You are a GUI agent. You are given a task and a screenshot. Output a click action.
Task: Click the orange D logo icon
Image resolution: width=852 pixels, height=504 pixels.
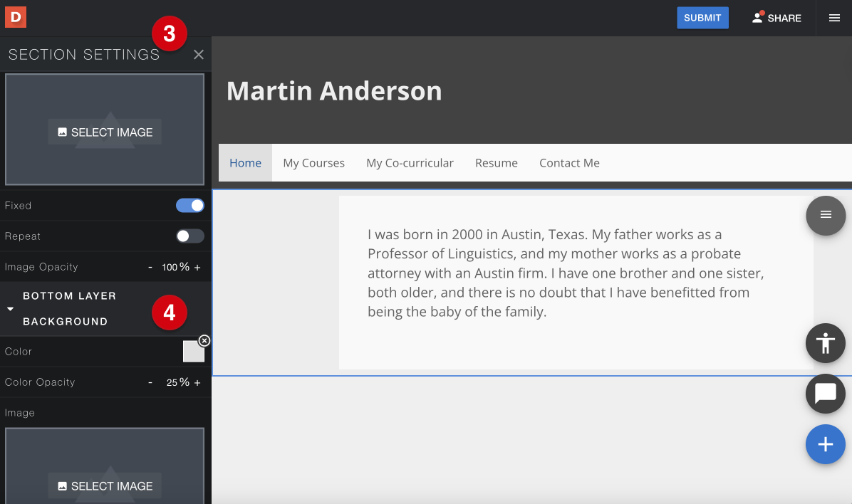[16, 17]
